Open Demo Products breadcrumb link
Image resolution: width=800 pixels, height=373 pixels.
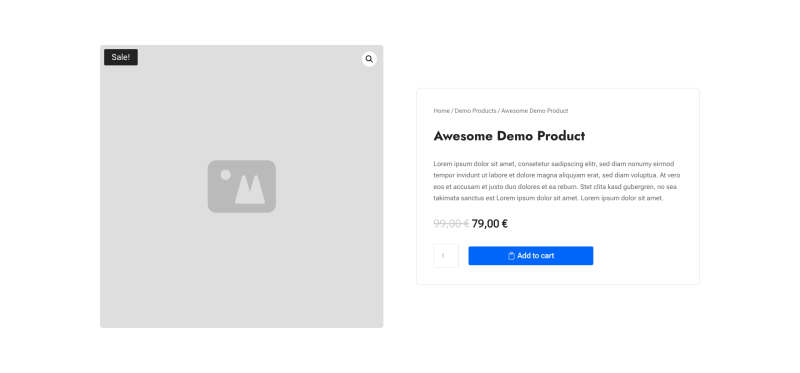tap(475, 111)
